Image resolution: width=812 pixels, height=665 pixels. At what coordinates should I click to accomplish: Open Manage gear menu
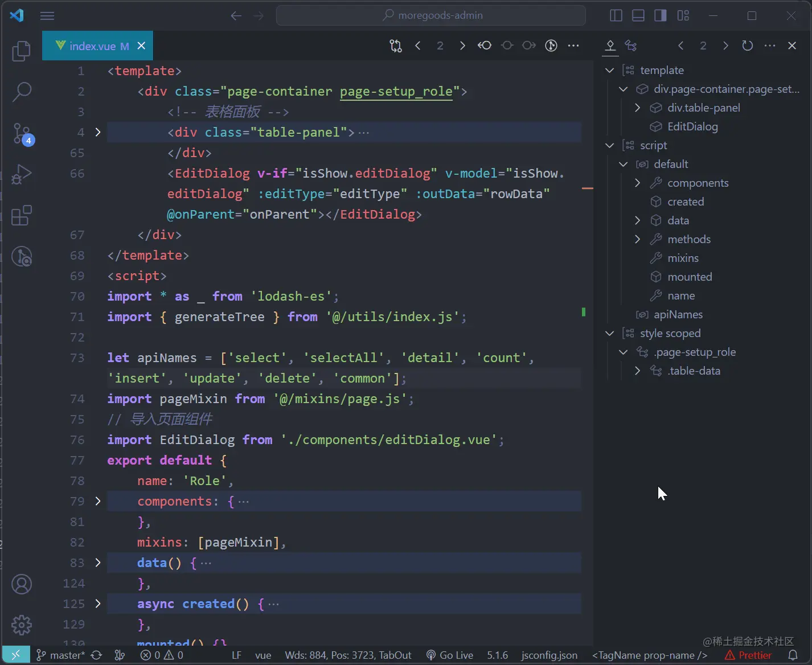(x=22, y=625)
